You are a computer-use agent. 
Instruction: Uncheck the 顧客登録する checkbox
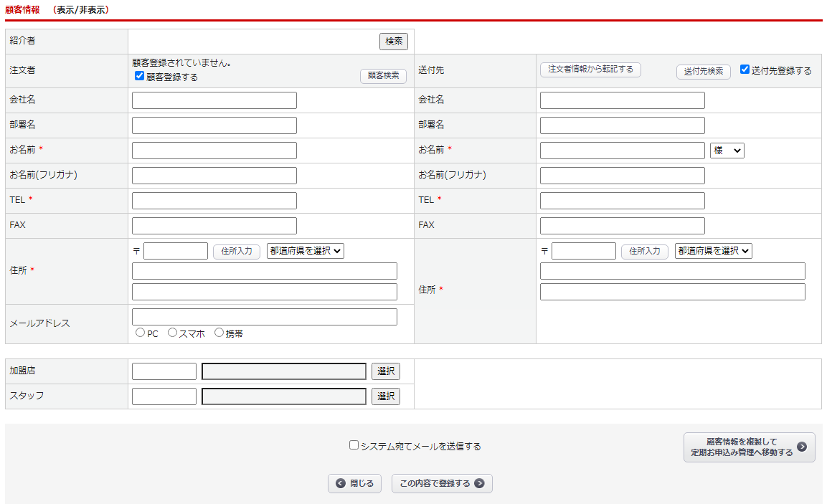pos(140,76)
